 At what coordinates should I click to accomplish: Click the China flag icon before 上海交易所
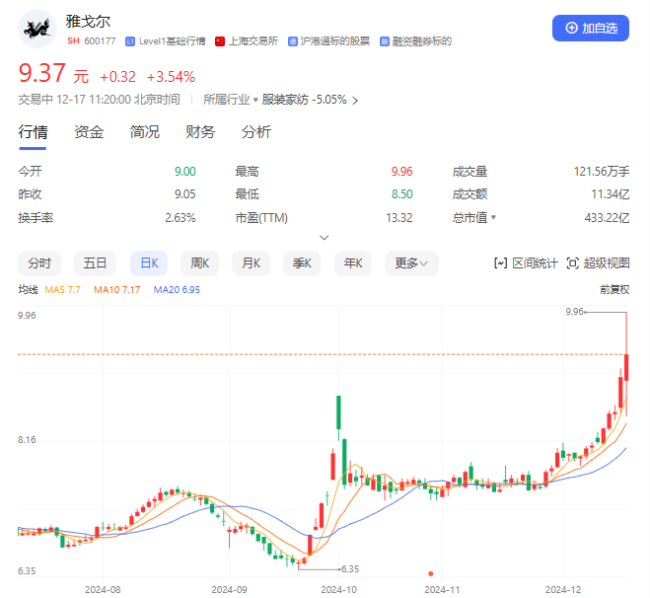pos(220,41)
